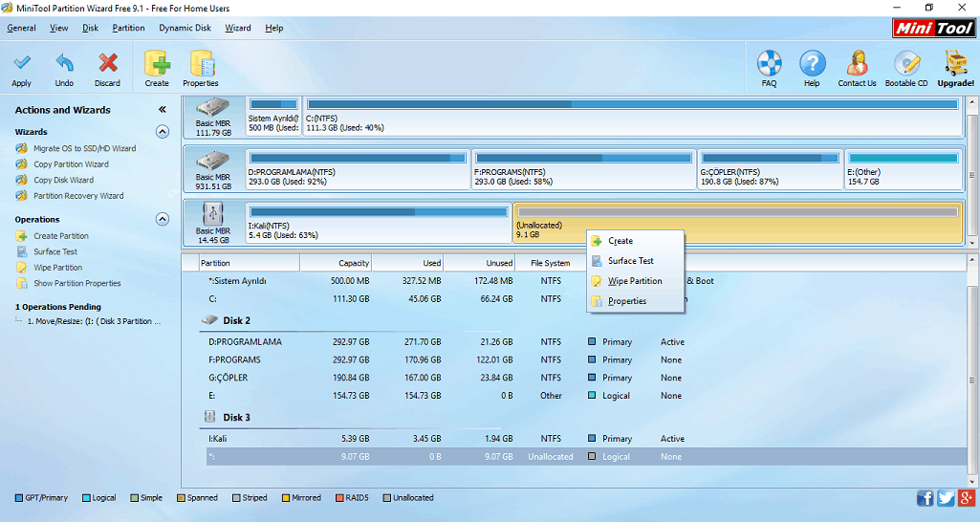980x522 pixels.
Task: Open the View menu
Action: point(58,28)
